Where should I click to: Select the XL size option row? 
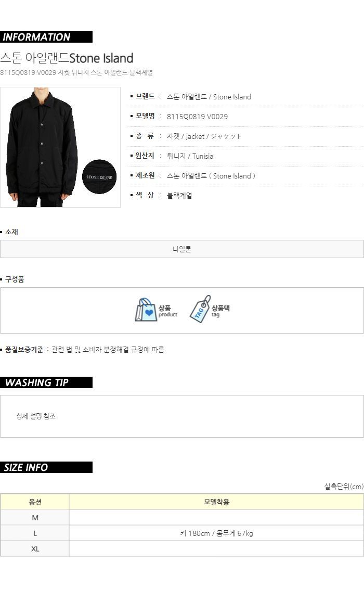pos(182,549)
